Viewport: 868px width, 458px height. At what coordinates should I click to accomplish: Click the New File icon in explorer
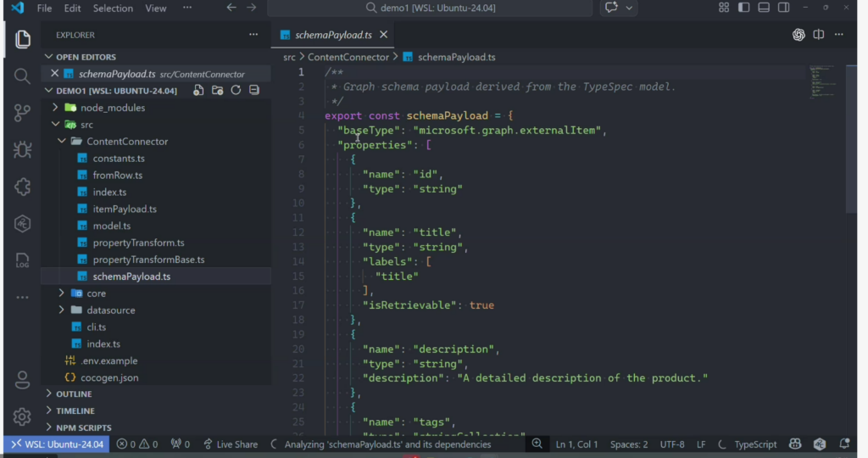pyautogui.click(x=198, y=91)
